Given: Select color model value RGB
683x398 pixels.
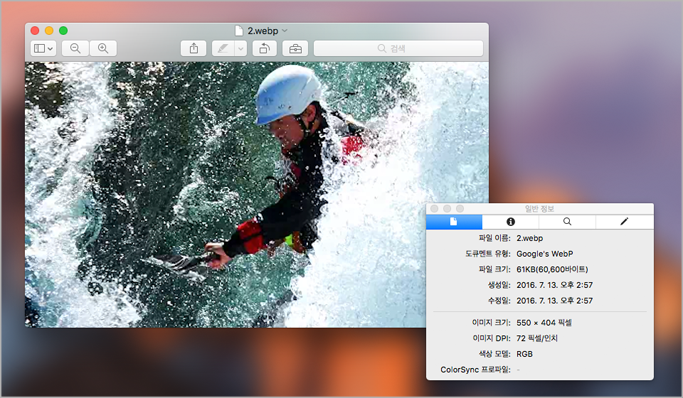Looking at the screenshot, I should pos(524,354).
